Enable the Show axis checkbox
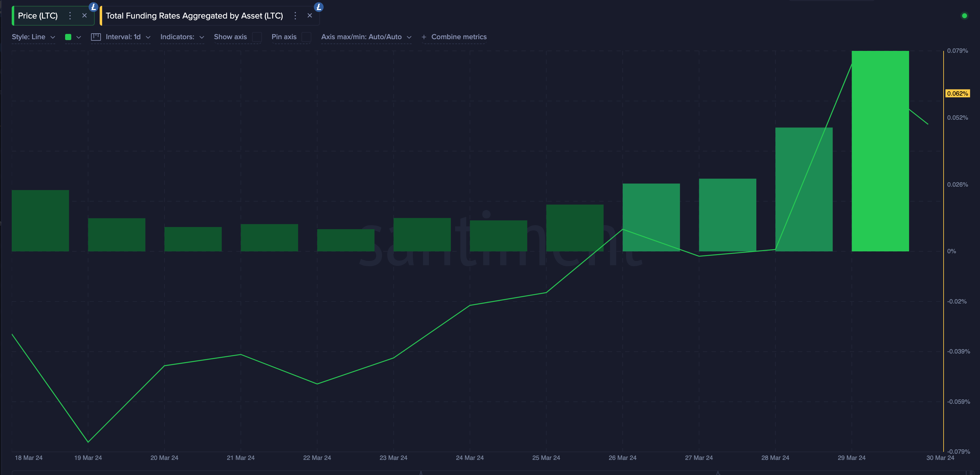The width and height of the screenshot is (980, 475). click(258, 37)
